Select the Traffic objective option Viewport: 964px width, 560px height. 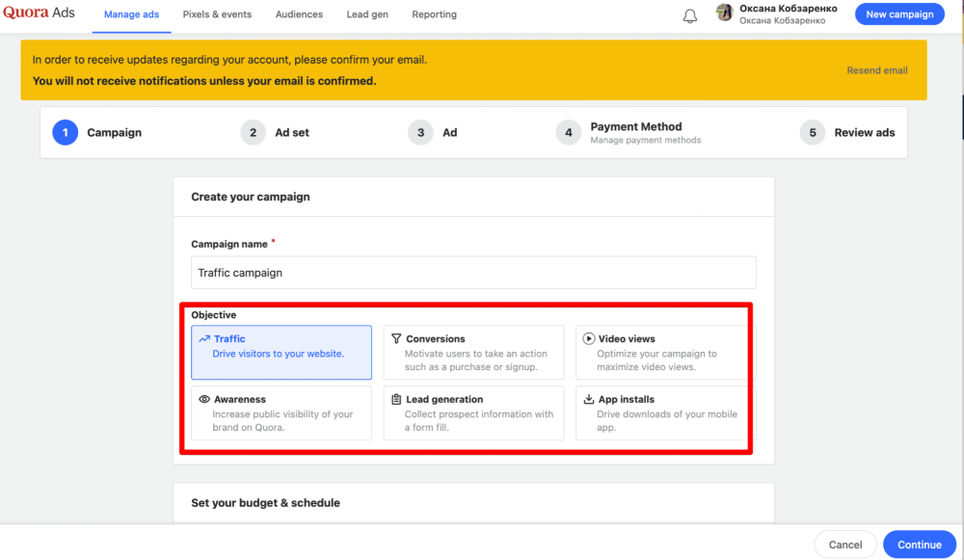click(281, 352)
